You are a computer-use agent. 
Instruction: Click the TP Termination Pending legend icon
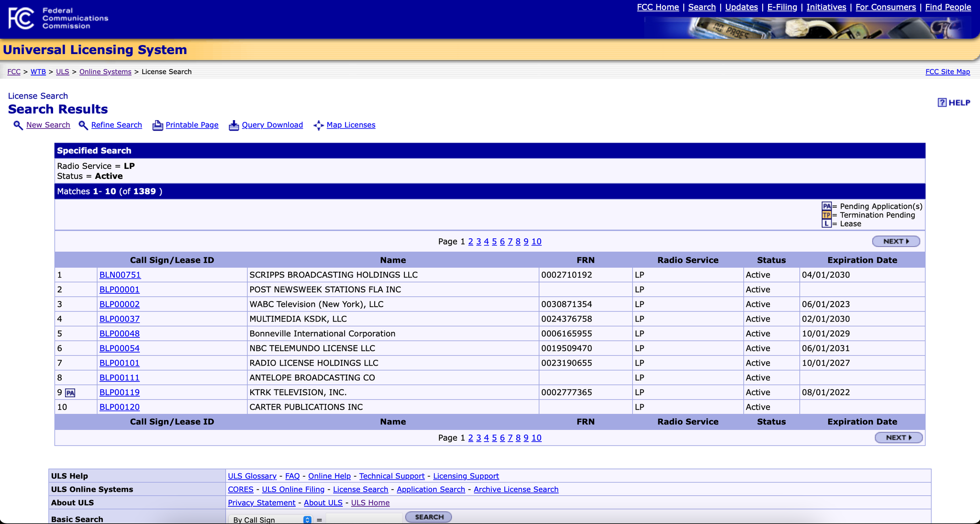click(x=826, y=215)
